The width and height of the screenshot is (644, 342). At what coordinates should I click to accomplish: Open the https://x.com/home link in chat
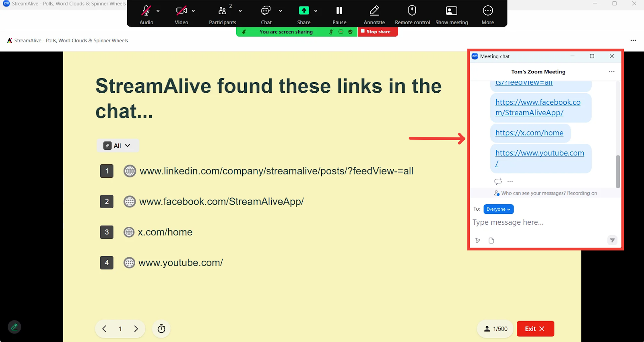click(x=529, y=133)
